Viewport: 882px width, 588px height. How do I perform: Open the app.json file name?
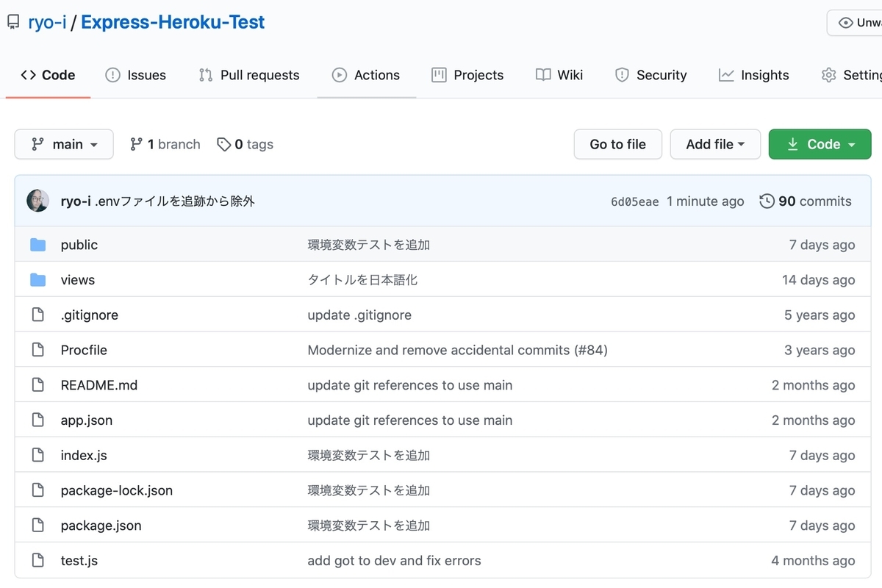pos(87,420)
